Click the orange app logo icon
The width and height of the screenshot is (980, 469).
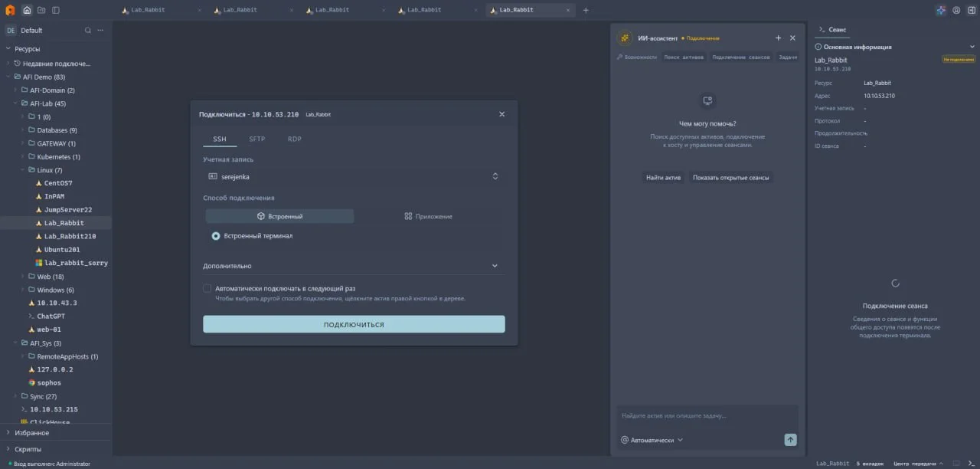pyautogui.click(x=10, y=10)
